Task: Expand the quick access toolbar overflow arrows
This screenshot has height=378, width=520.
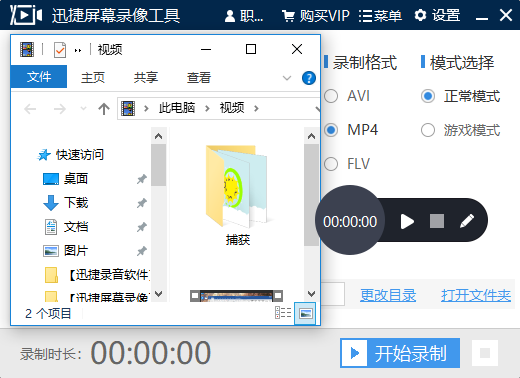Action: click(x=78, y=51)
